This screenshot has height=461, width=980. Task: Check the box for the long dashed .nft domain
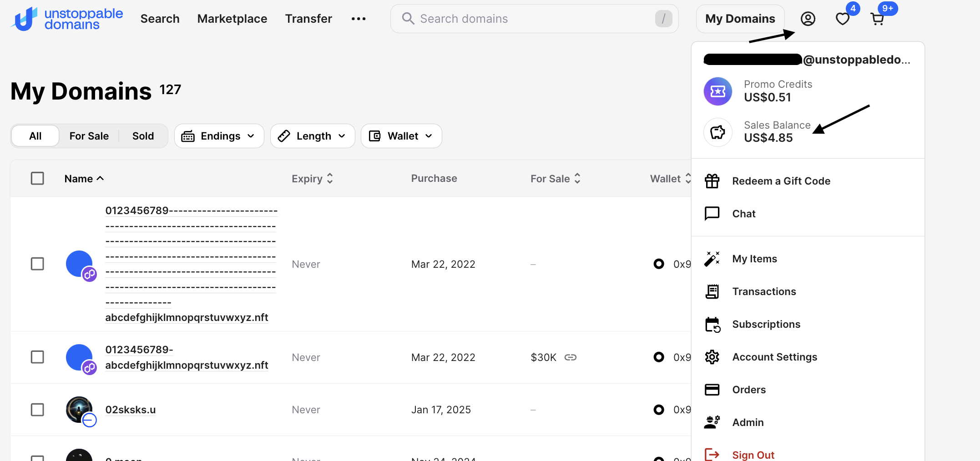click(37, 264)
